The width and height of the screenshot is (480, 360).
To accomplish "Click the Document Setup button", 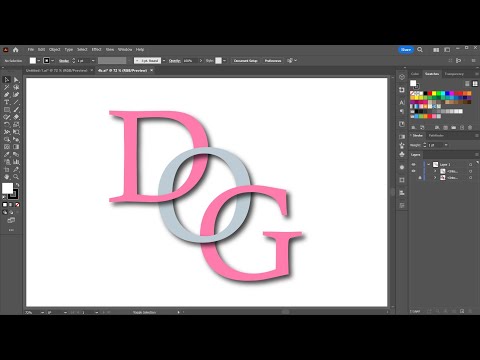I will (x=246, y=61).
